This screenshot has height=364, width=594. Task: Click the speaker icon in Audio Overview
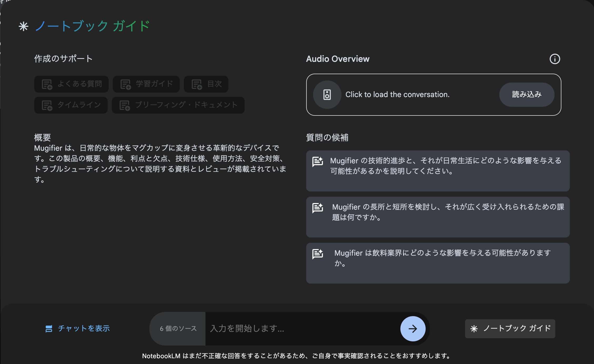[327, 95]
